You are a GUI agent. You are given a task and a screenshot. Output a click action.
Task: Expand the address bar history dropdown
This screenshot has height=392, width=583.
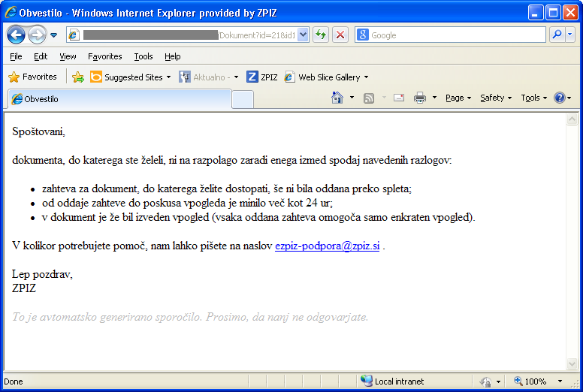click(x=303, y=35)
